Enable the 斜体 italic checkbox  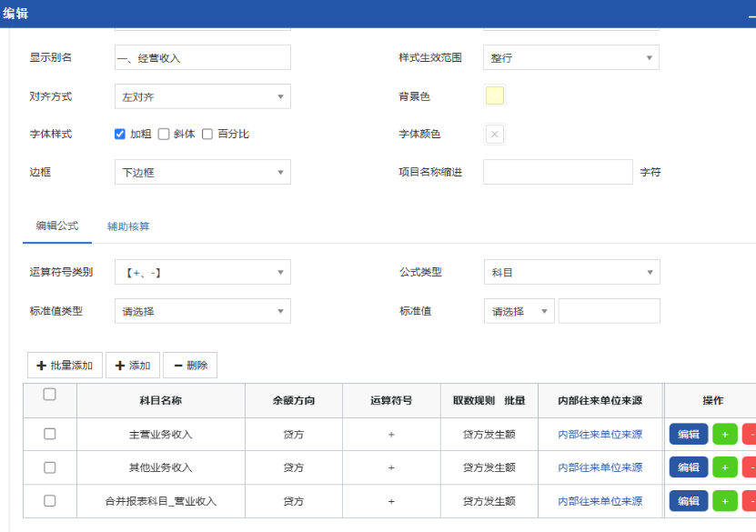point(164,134)
